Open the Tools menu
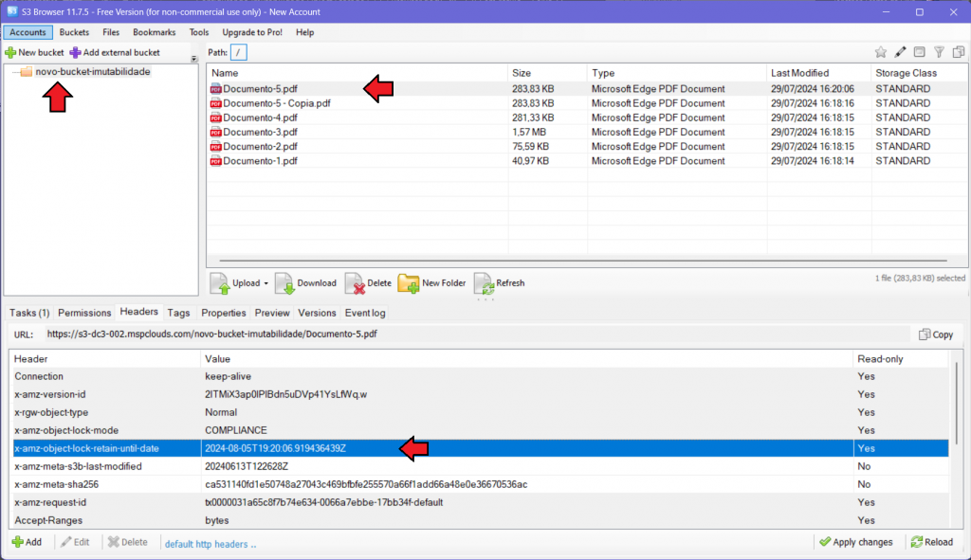 [x=199, y=32]
